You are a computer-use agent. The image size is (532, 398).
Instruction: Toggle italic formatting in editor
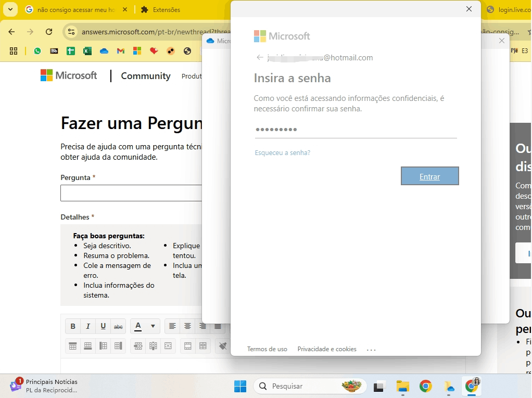click(x=88, y=326)
